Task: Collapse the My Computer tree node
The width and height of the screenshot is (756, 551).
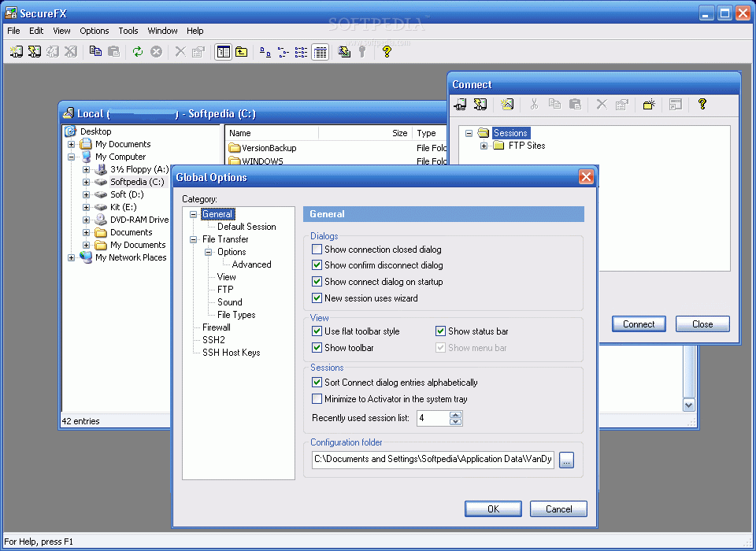Action: click(x=72, y=157)
